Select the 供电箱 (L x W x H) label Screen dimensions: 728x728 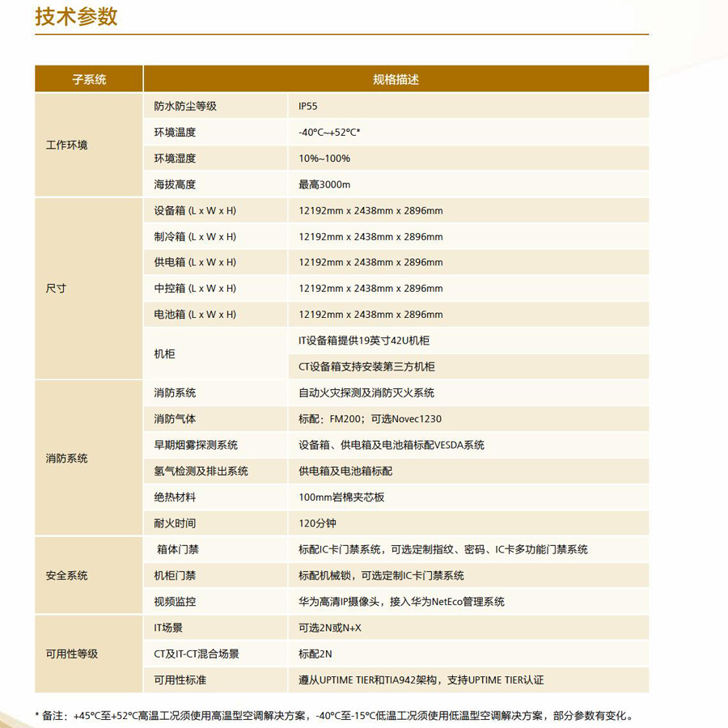[x=195, y=262]
